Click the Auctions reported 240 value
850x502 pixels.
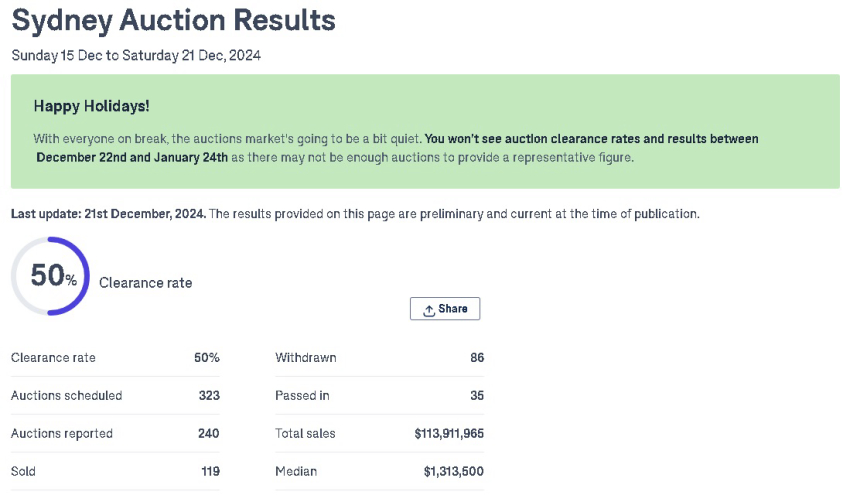point(209,434)
